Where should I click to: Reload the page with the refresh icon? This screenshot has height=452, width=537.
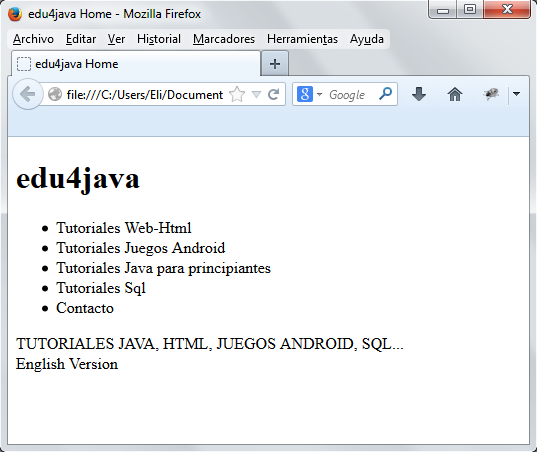273,94
